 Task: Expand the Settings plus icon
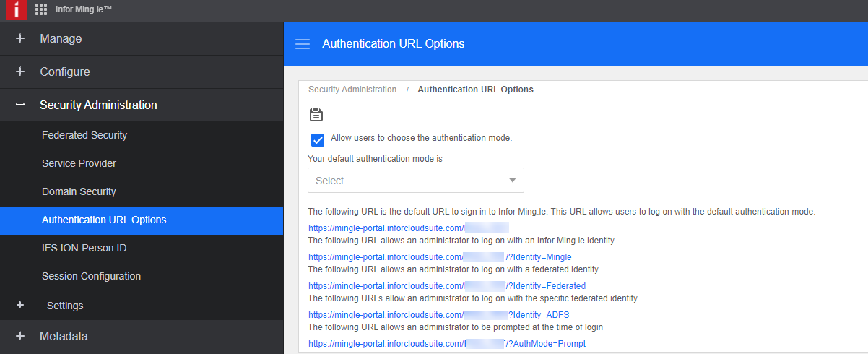[20, 306]
